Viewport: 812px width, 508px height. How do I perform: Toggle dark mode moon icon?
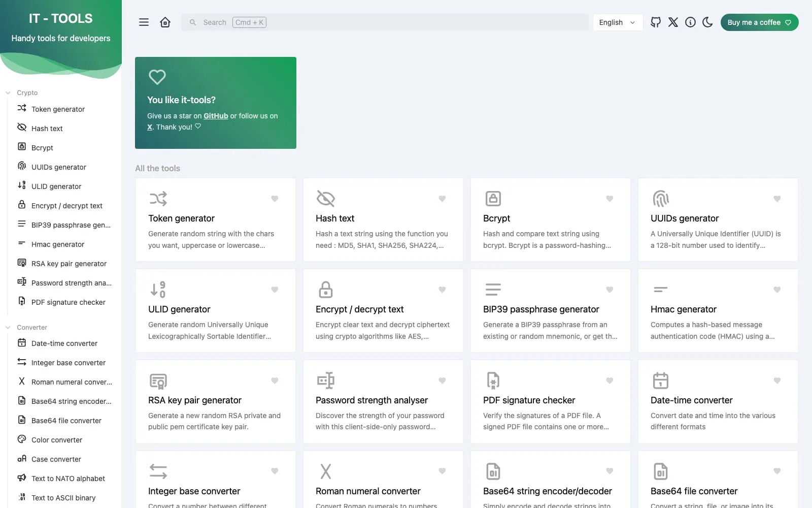[707, 22]
